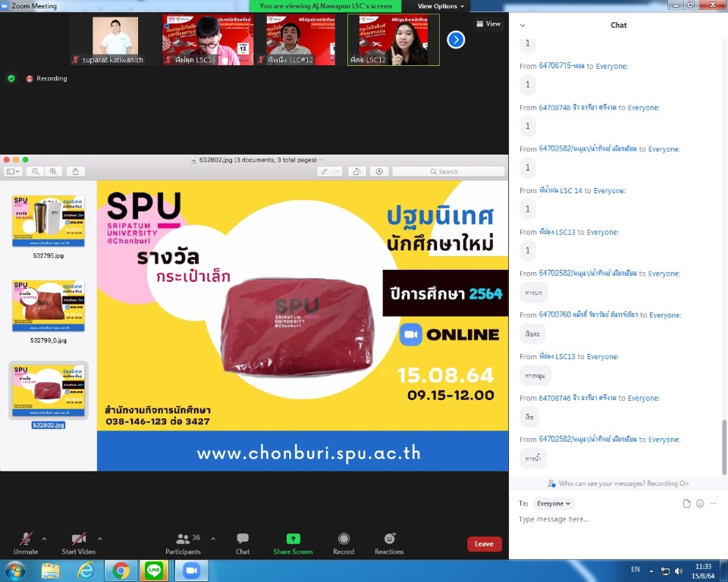Viewport: 728px width, 582px height.
Task: Select thumbnail 532802.jpg in sidebar
Action: [x=49, y=391]
